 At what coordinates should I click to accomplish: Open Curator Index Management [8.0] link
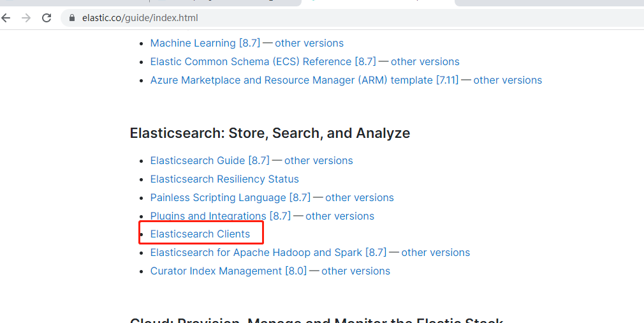[228, 271]
